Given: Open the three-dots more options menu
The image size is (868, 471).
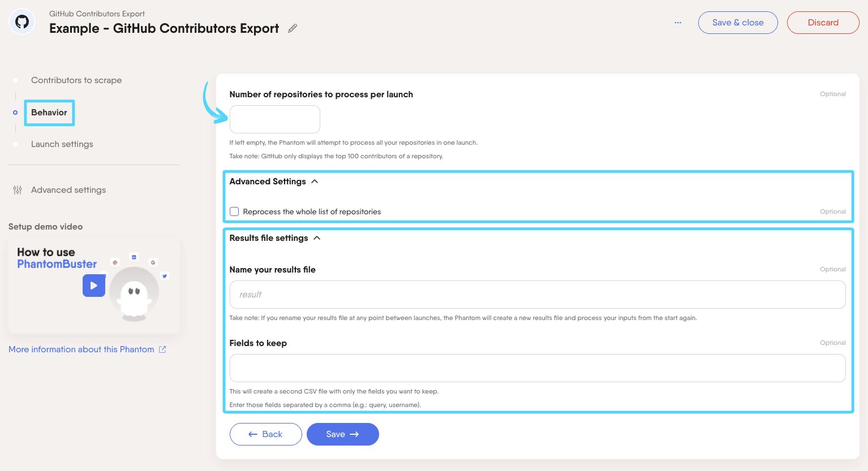Looking at the screenshot, I should click(x=678, y=23).
